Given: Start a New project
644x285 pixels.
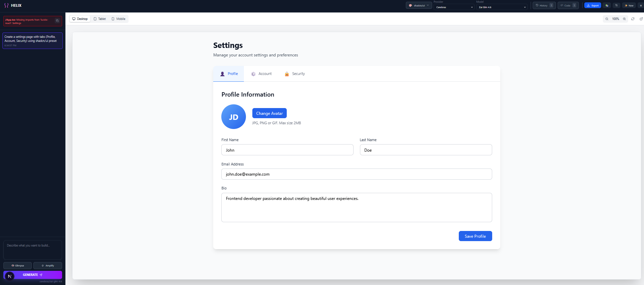Looking at the screenshot, I should (x=629, y=5).
